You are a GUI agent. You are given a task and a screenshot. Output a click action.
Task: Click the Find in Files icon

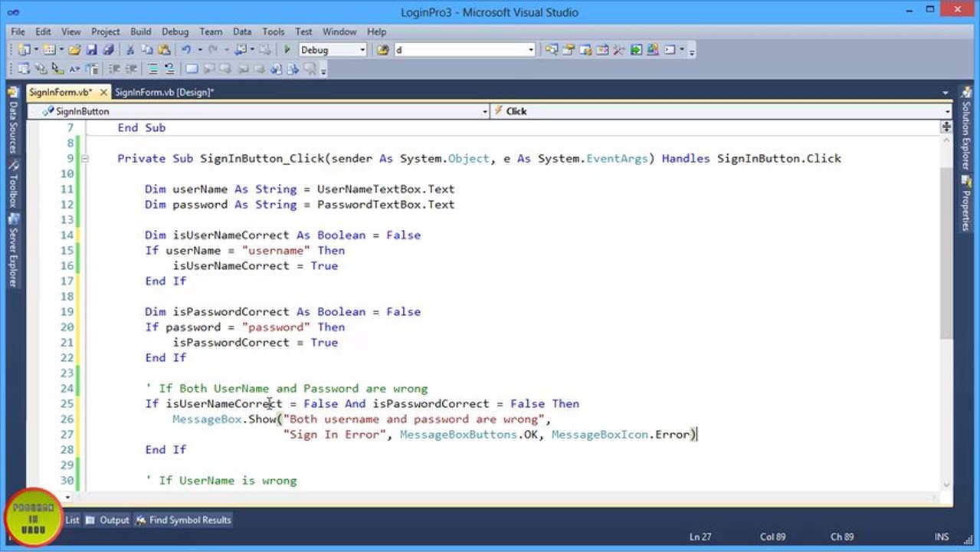coord(382,50)
